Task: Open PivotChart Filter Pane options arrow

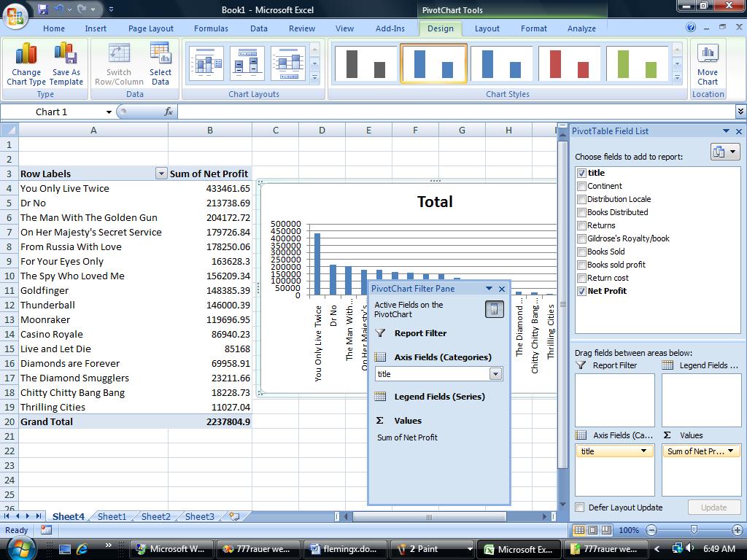Action: point(489,289)
